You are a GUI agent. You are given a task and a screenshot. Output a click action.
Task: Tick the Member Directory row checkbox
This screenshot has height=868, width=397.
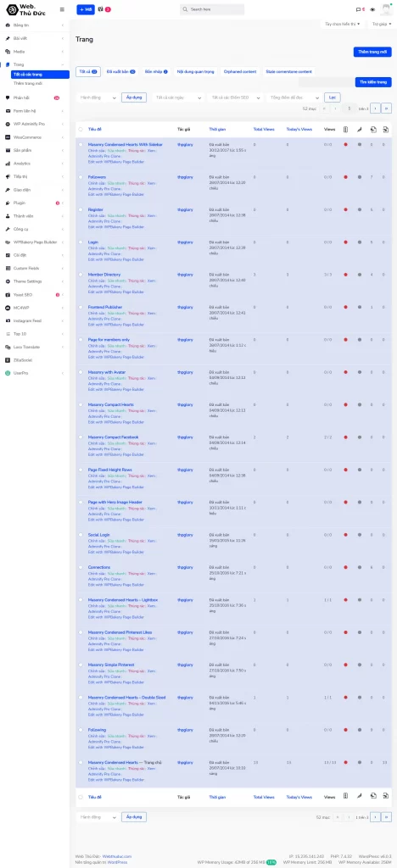point(81,275)
